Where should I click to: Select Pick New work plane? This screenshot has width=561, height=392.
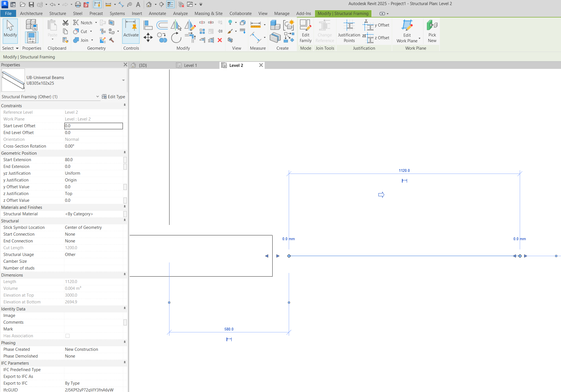coord(432,30)
